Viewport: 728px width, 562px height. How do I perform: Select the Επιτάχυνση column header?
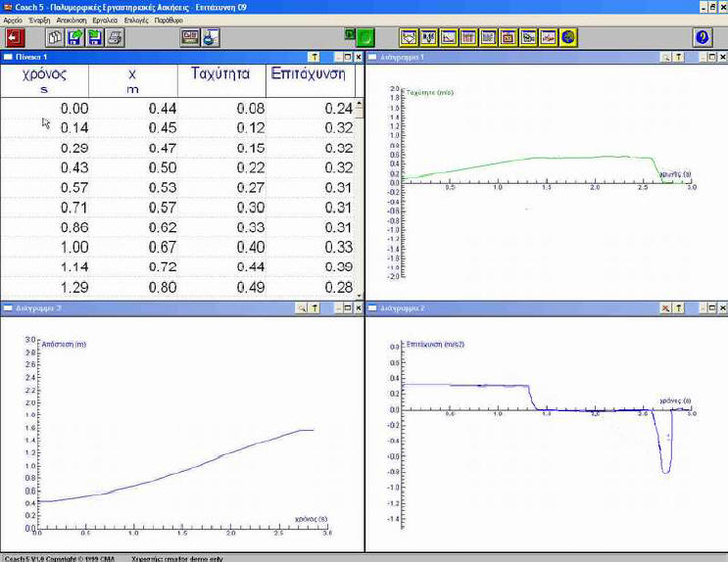311,80
